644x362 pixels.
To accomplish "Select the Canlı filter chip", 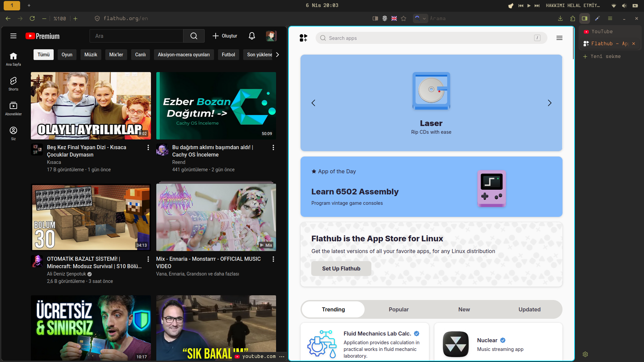I will (x=141, y=55).
